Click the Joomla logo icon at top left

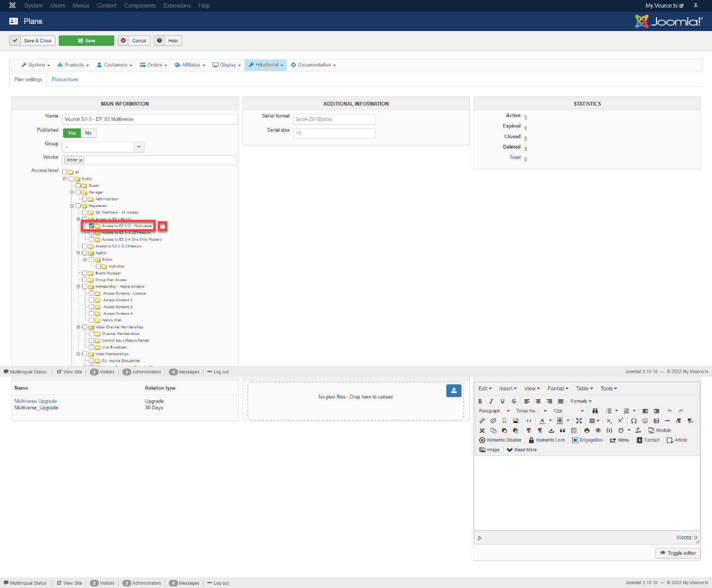point(12,5)
